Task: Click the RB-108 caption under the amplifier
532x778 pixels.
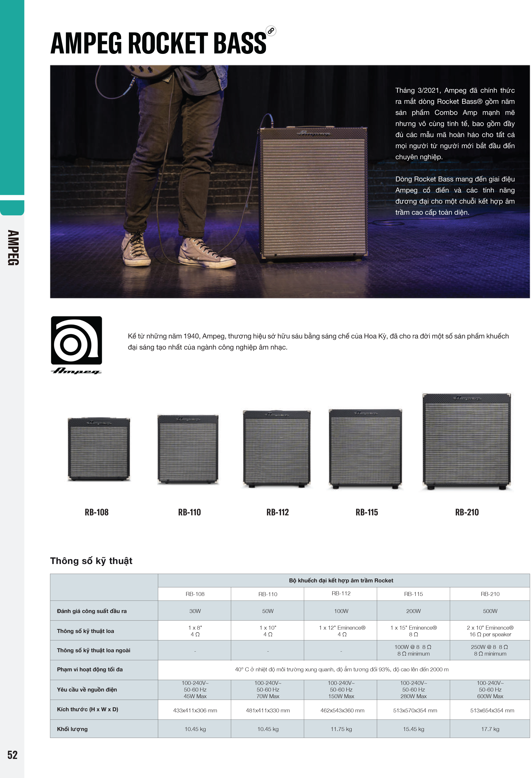Action: coord(97,512)
